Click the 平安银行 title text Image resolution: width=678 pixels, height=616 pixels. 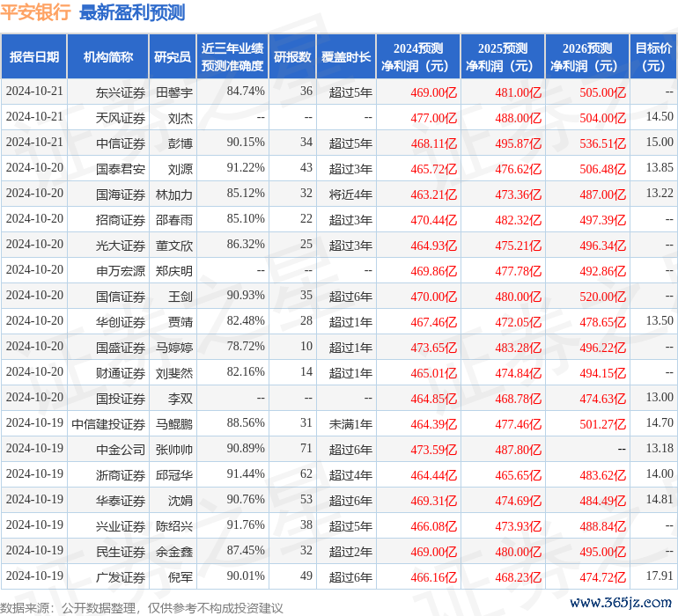click(35, 12)
